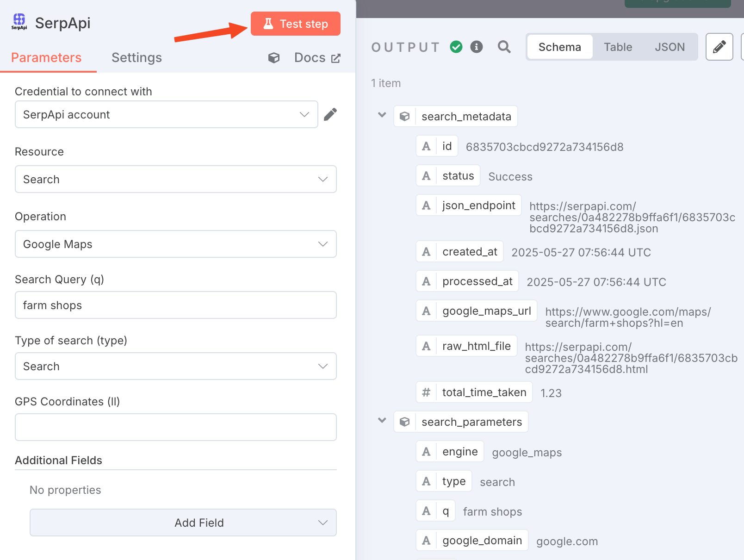
Task: Open the node input data cube icon
Action: 274,57
